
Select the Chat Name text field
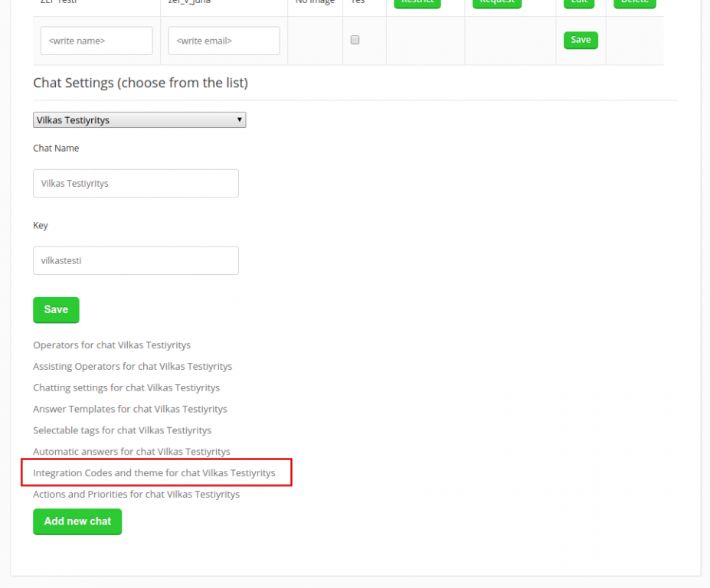[x=136, y=183]
